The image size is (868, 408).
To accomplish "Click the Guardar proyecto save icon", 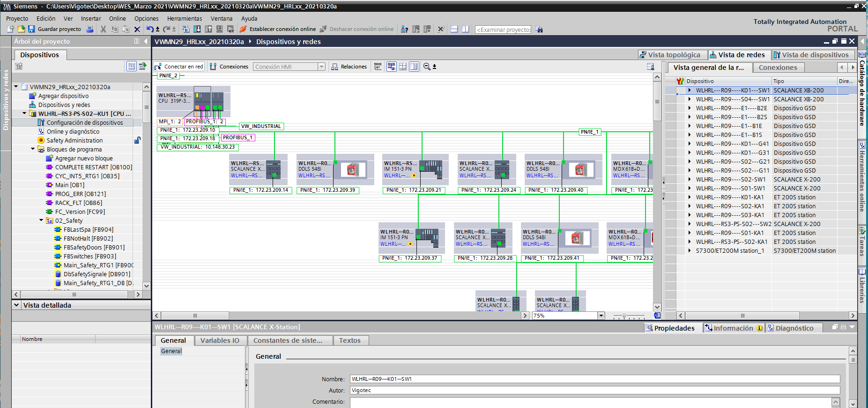I will pos(31,29).
